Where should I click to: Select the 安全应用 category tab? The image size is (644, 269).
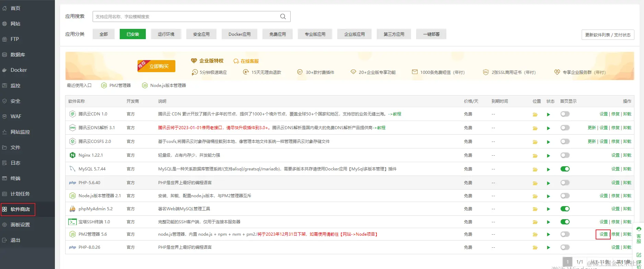201,34
